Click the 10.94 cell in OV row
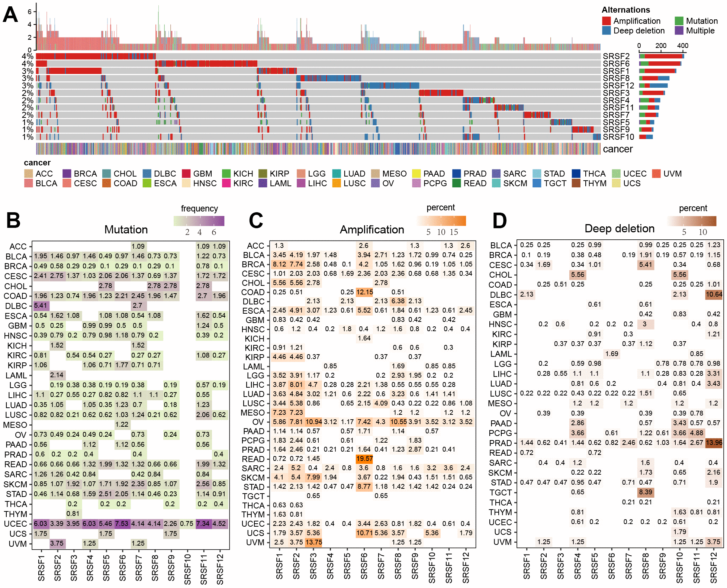This screenshot has height=588, width=727. (x=313, y=421)
